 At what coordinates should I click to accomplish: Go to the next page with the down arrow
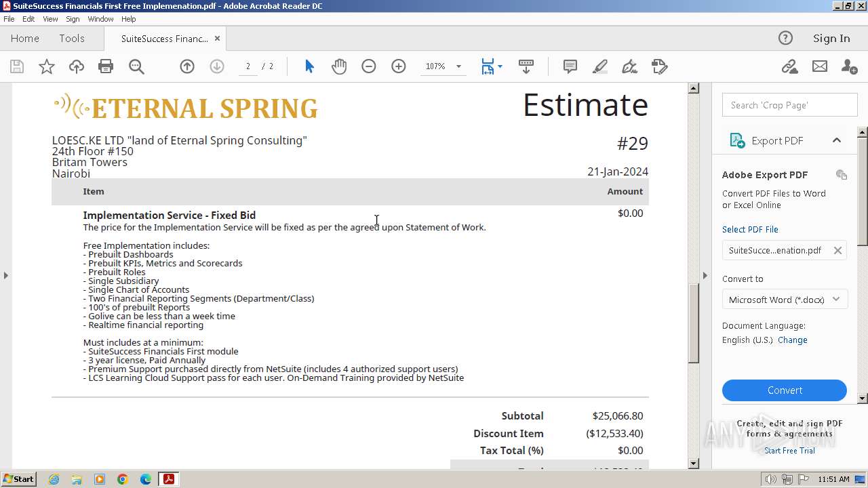217,66
